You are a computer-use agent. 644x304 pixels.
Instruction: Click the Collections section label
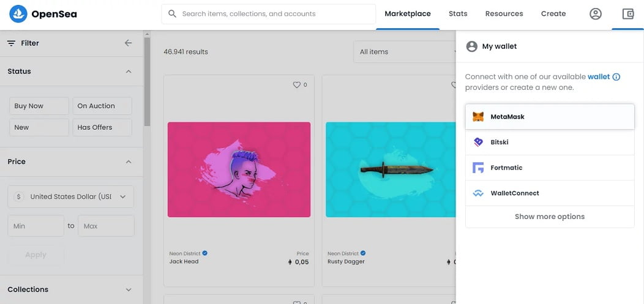pyautogui.click(x=28, y=290)
